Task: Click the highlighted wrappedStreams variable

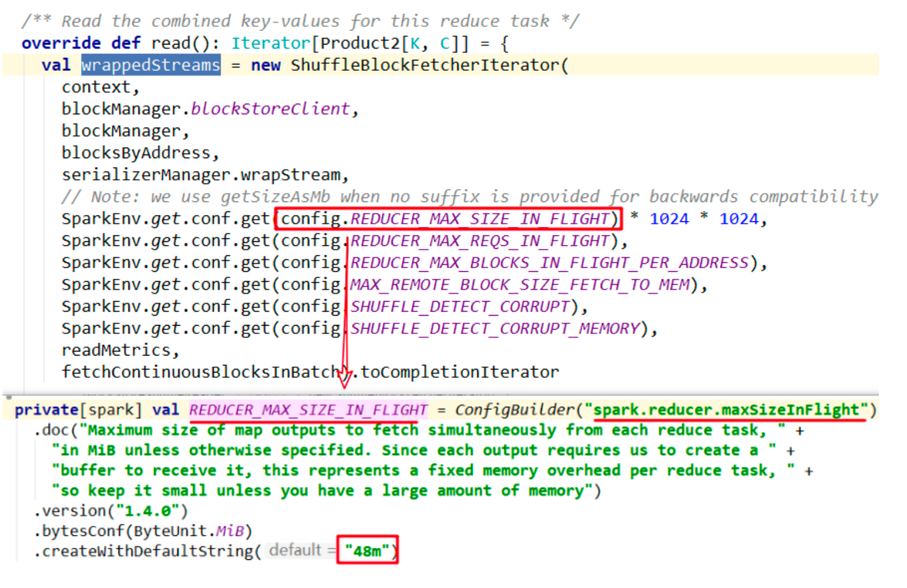Action: [150, 65]
